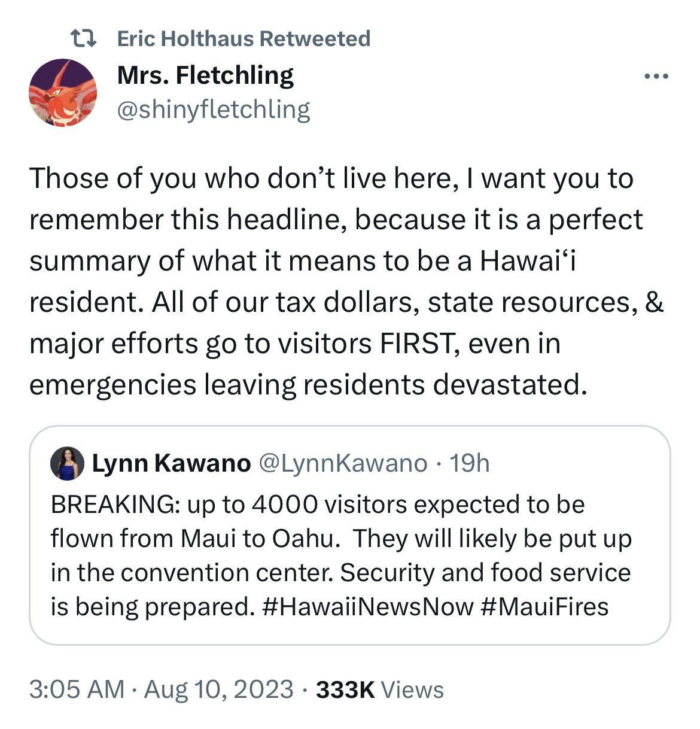Click the @shinyfletchling handle
Viewport: 700px width, 729px height.
[x=214, y=110]
